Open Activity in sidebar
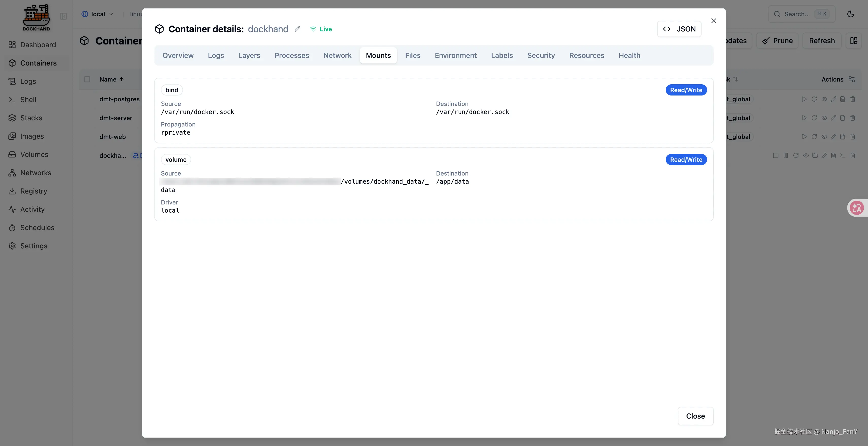The image size is (868, 446). tap(36, 209)
